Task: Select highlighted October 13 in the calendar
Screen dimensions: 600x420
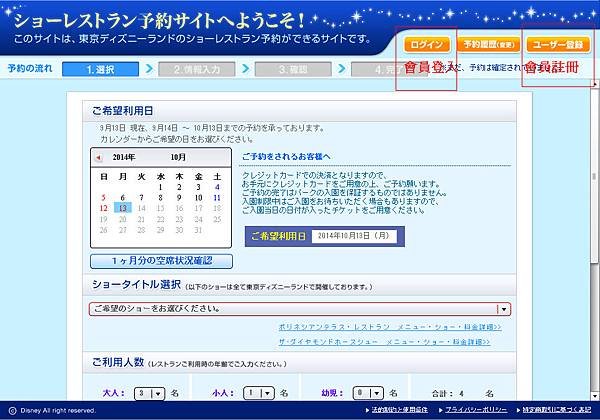Action: coord(123,208)
